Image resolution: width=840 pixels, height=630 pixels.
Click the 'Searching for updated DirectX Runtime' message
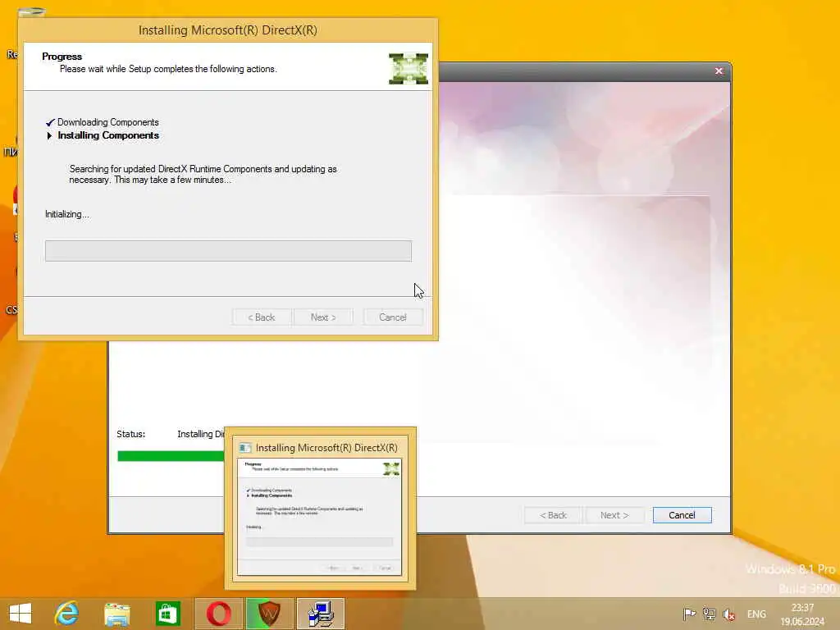click(203, 174)
